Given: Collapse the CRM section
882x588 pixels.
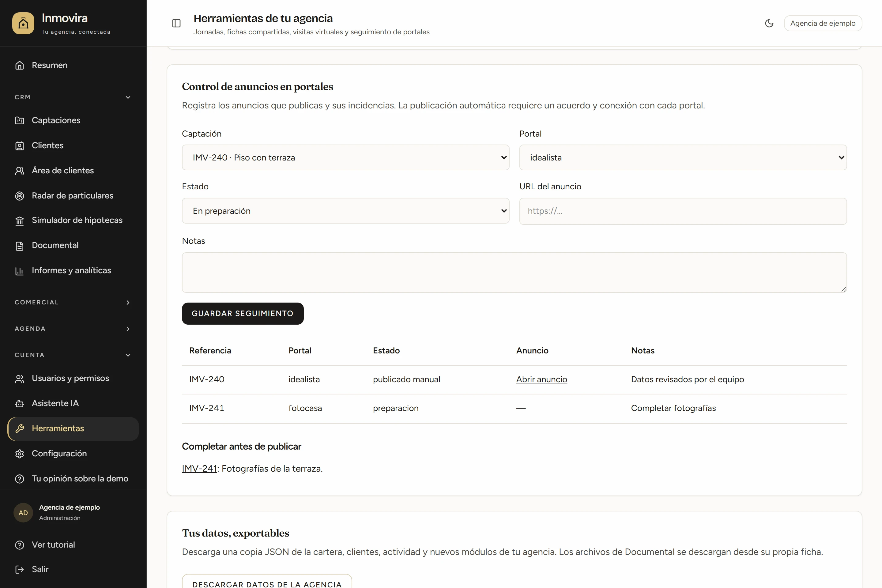Looking at the screenshot, I should 73,97.
